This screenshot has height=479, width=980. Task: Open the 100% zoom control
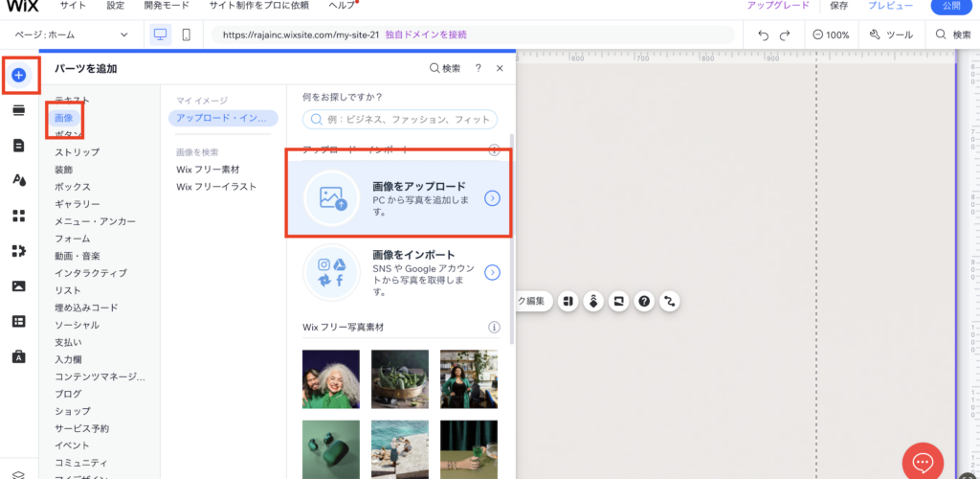point(831,35)
